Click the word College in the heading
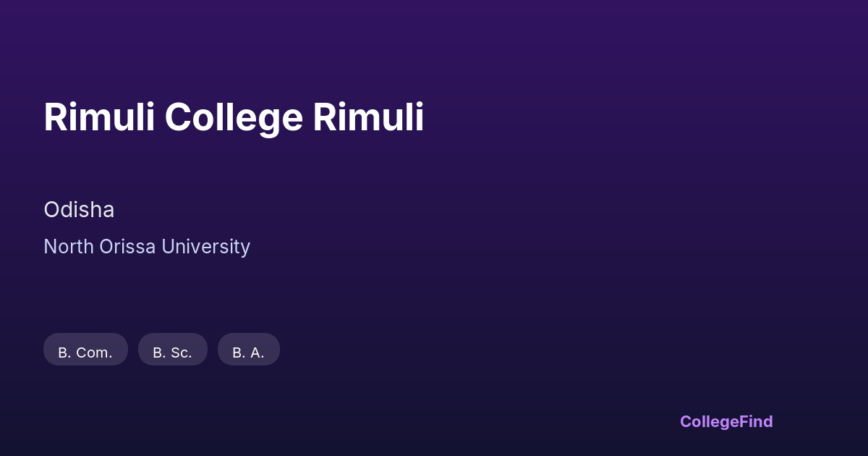The height and width of the screenshot is (456, 868). click(233, 117)
